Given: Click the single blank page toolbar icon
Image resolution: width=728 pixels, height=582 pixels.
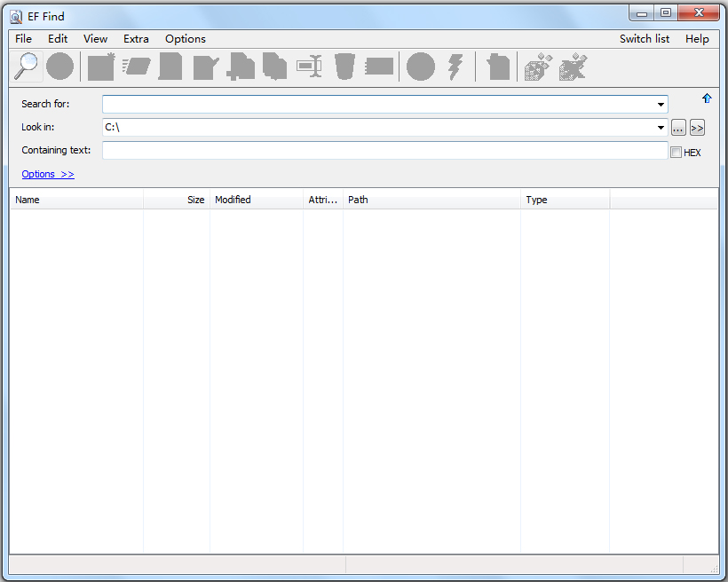Looking at the screenshot, I should tap(170, 67).
